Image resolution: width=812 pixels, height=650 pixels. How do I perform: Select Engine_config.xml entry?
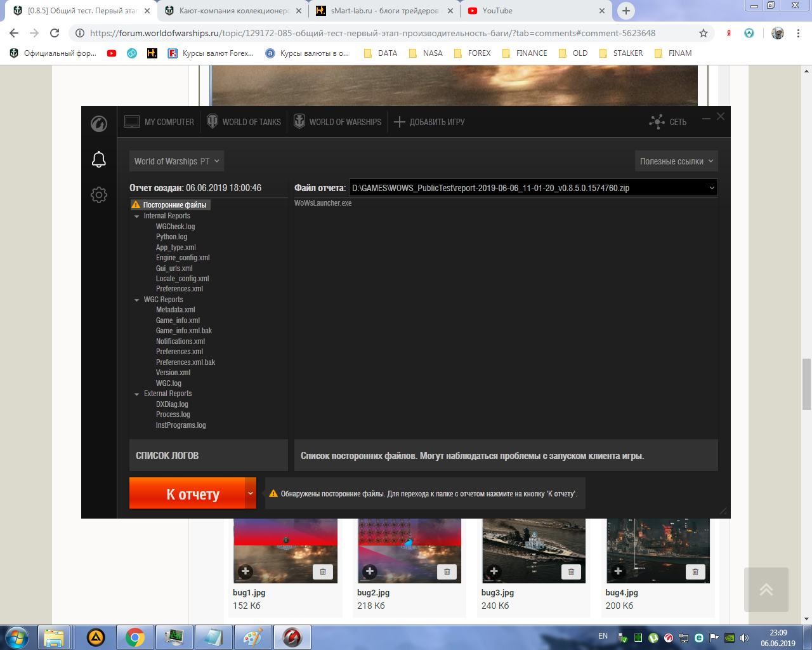pos(183,258)
